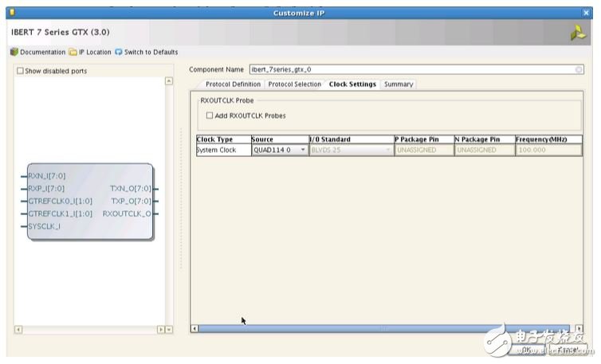Check Add RXOUTCLK Probes option
Viewport: 601px width, 364px height.
pos(210,115)
